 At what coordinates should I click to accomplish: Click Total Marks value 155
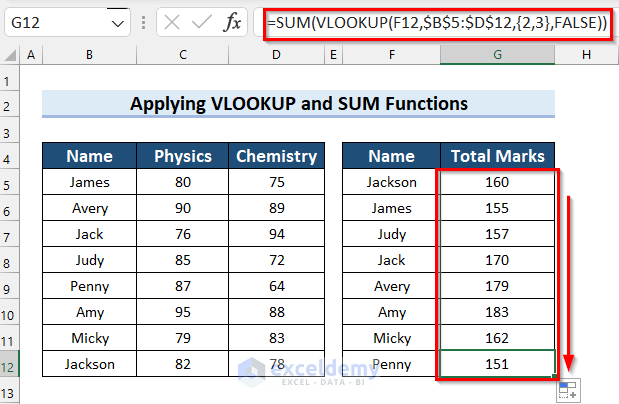tap(497, 208)
